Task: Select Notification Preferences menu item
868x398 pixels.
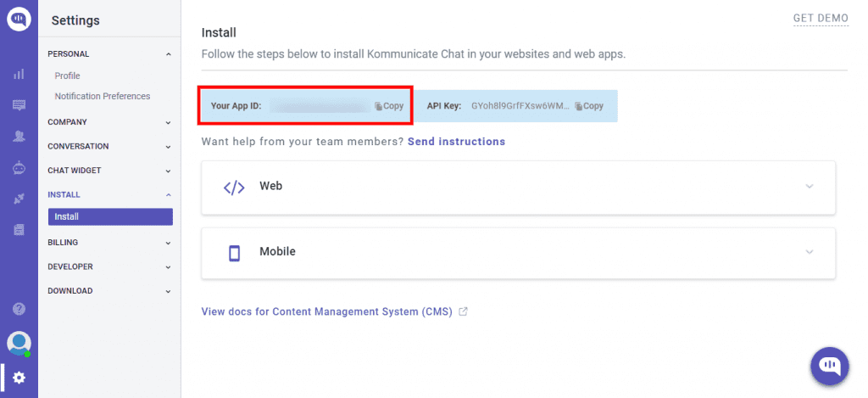Action: [x=103, y=97]
